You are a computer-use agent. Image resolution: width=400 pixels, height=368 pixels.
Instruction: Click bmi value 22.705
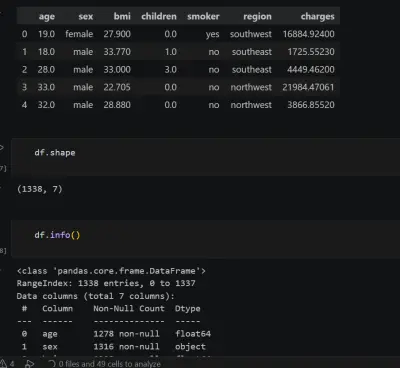click(117, 87)
